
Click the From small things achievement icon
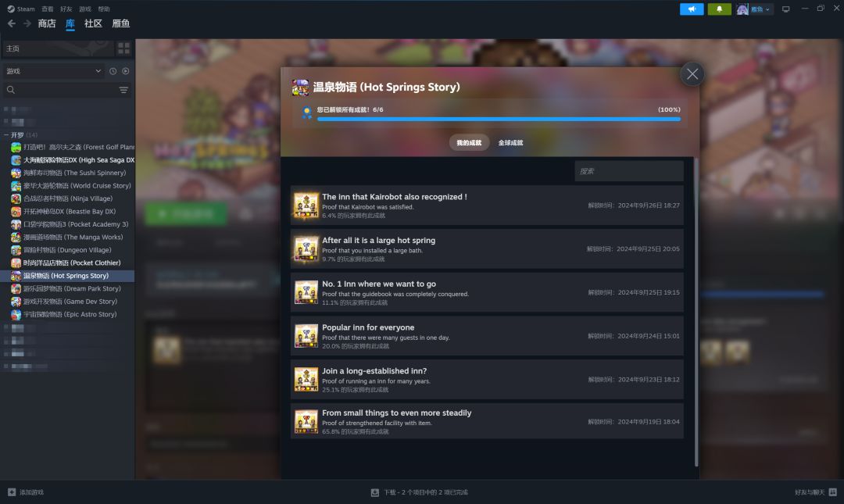306,422
